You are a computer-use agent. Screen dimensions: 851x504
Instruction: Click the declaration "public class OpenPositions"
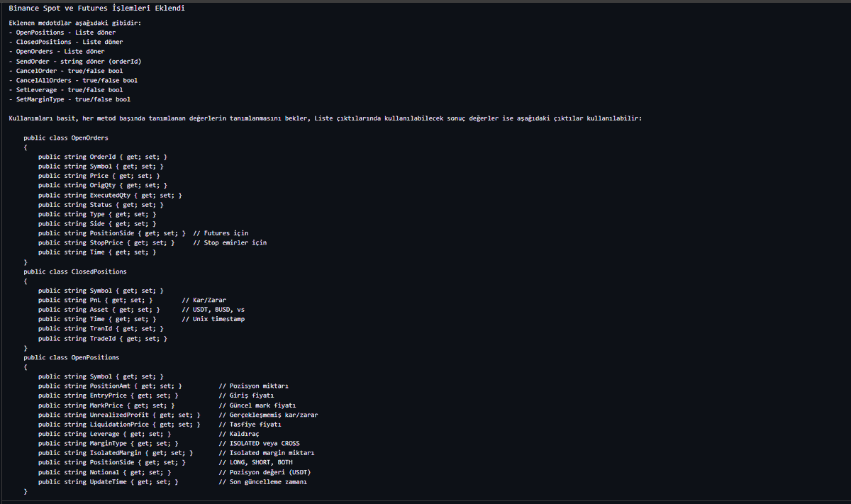click(x=72, y=357)
